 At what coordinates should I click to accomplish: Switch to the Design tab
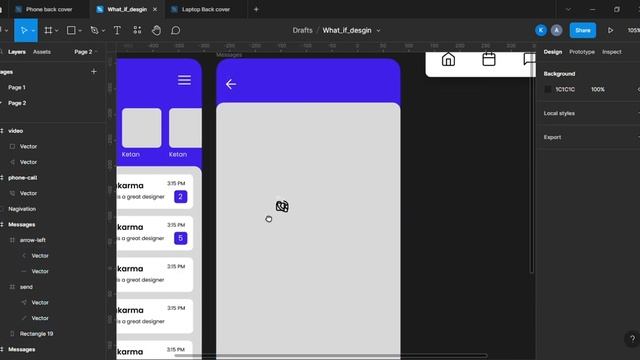[553, 52]
